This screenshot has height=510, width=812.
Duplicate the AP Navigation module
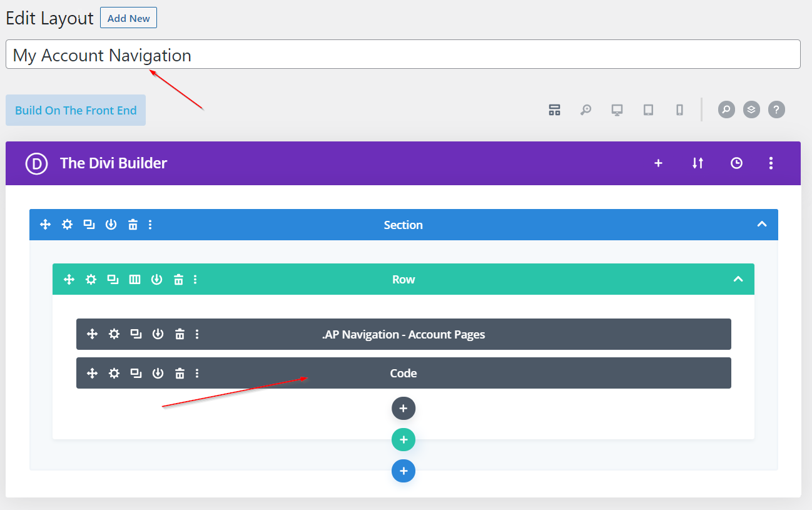click(136, 334)
